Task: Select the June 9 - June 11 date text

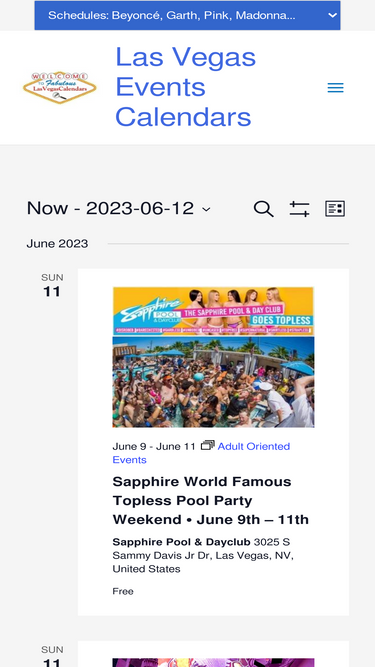Action: coord(154,446)
